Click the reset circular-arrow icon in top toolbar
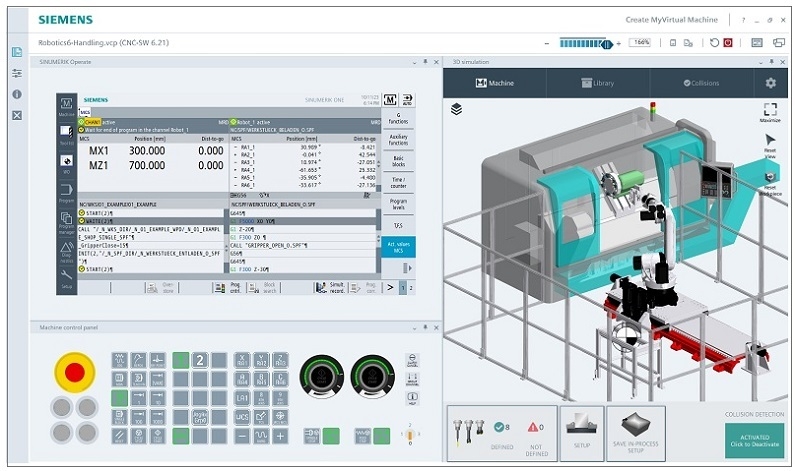 click(714, 43)
